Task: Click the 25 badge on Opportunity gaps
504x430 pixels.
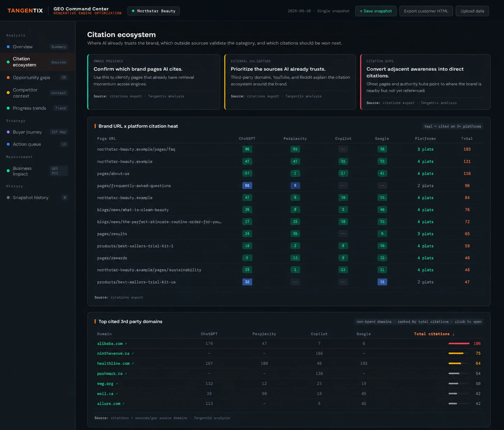Action: pos(64,77)
